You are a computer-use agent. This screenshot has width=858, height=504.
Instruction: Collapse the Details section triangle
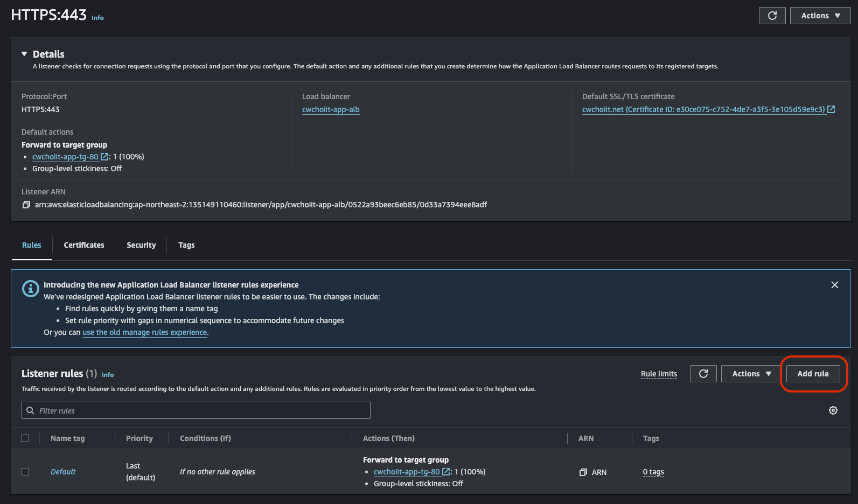point(24,54)
